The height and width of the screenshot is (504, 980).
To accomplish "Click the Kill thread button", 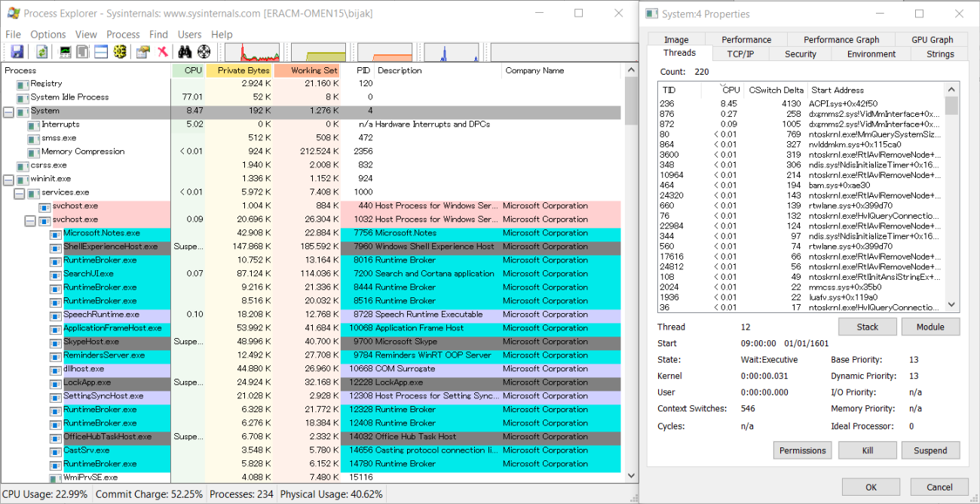I will (x=867, y=450).
